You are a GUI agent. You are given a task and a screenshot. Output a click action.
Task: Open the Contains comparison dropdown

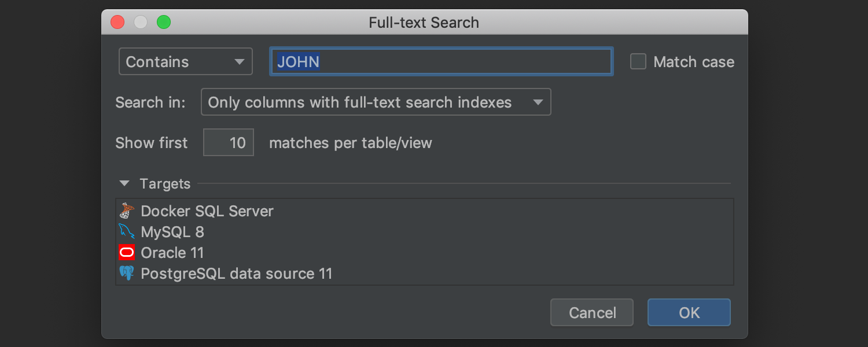185,61
